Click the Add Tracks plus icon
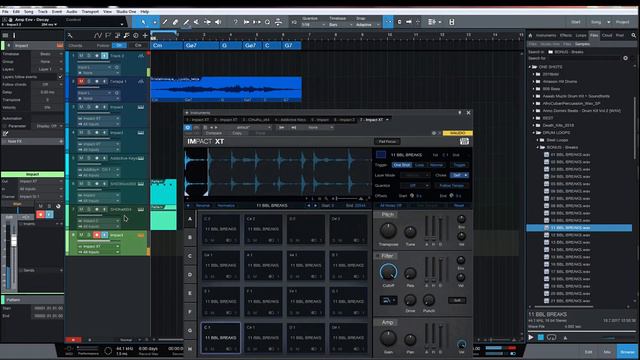 [145, 36]
